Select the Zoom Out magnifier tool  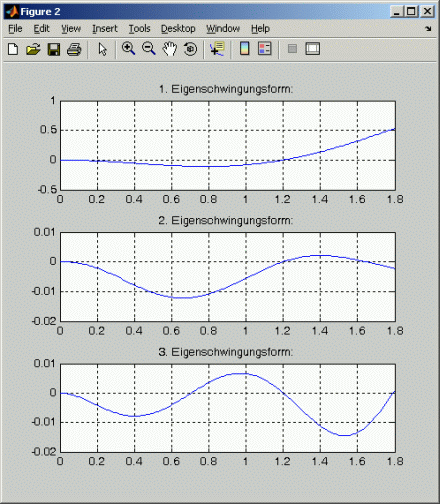click(x=149, y=49)
